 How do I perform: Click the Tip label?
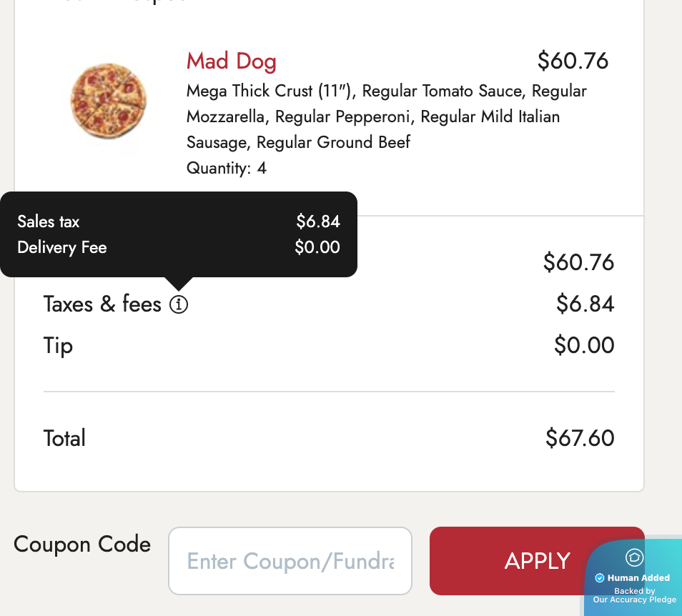tap(58, 346)
